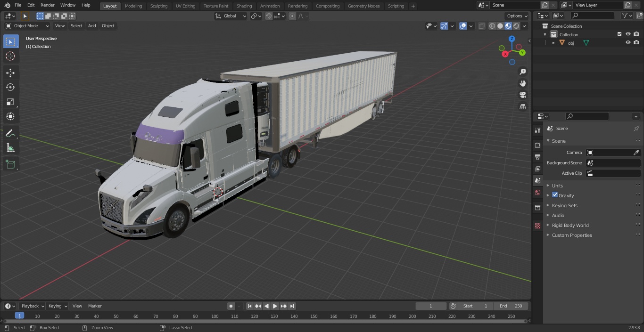
Task: Click the Camera eyedropper icon
Action: pyautogui.click(x=636, y=153)
